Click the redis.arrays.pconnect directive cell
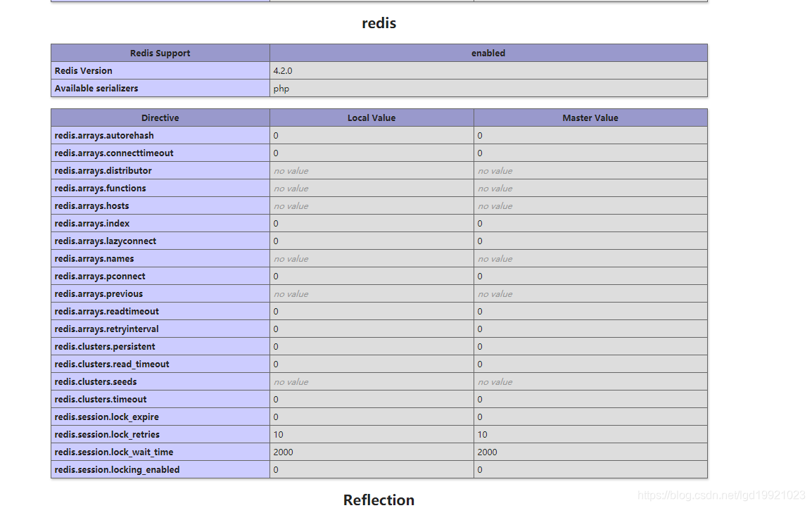The height and width of the screenshot is (508, 812). (x=99, y=276)
